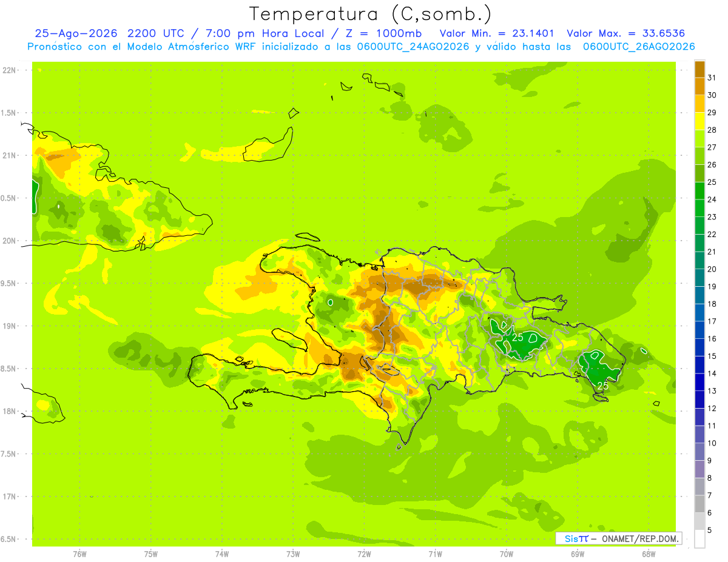Click the 'ONAMET/REP.DOM.' credit label
This screenshot has height=562, width=728.
pyautogui.click(x=641, y=538)
